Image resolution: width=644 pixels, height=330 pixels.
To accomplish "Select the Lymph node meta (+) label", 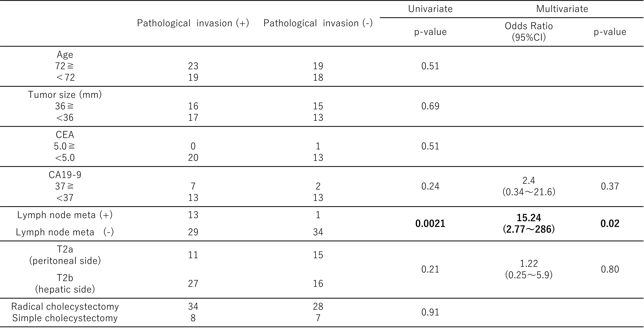I will pyautogui.click(x=65, y=215).
